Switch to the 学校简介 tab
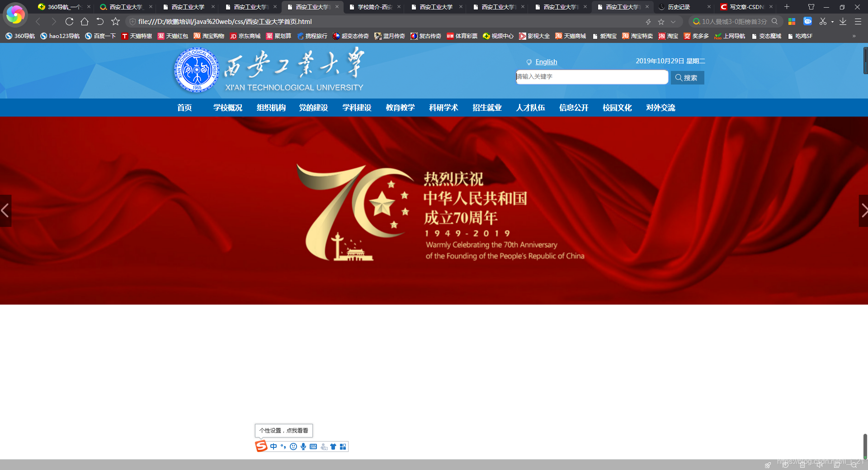This screenshot has height=470, width=868. pyautogui.click(x=375, y=7)
